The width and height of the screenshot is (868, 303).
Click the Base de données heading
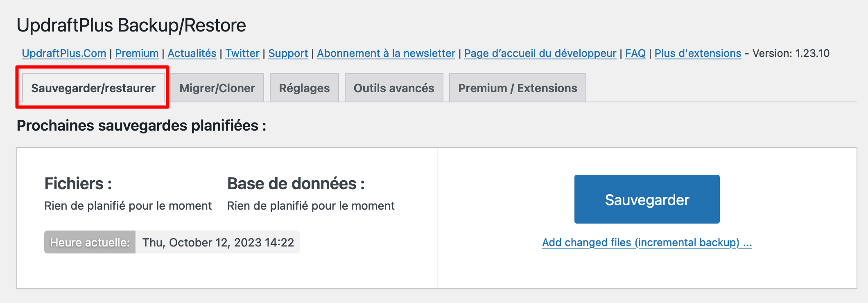296,184
